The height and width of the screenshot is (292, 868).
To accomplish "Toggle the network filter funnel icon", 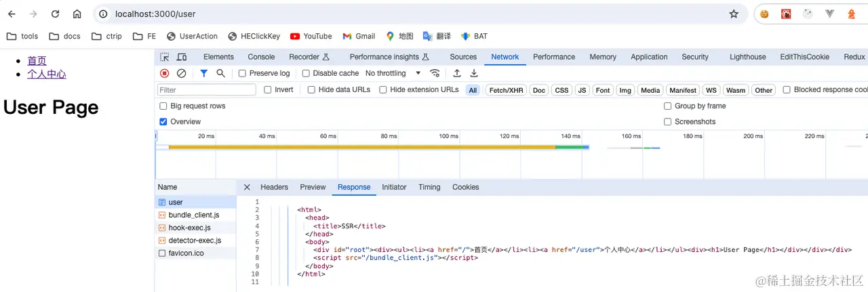I will click(203, 73).
